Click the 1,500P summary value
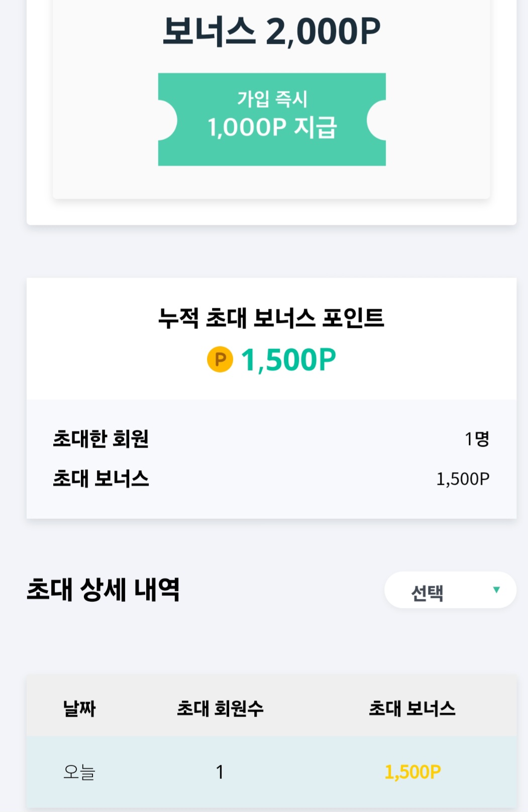Viewport: 528px width, 812px height. tap(463, 479)
